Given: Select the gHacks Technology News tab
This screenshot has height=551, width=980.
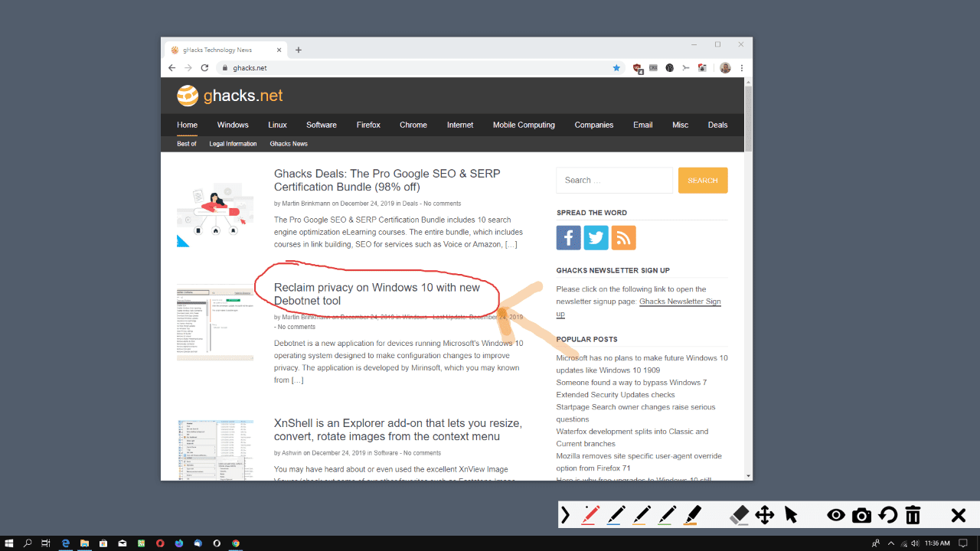Looking at the screenshot, I should 227,50.
